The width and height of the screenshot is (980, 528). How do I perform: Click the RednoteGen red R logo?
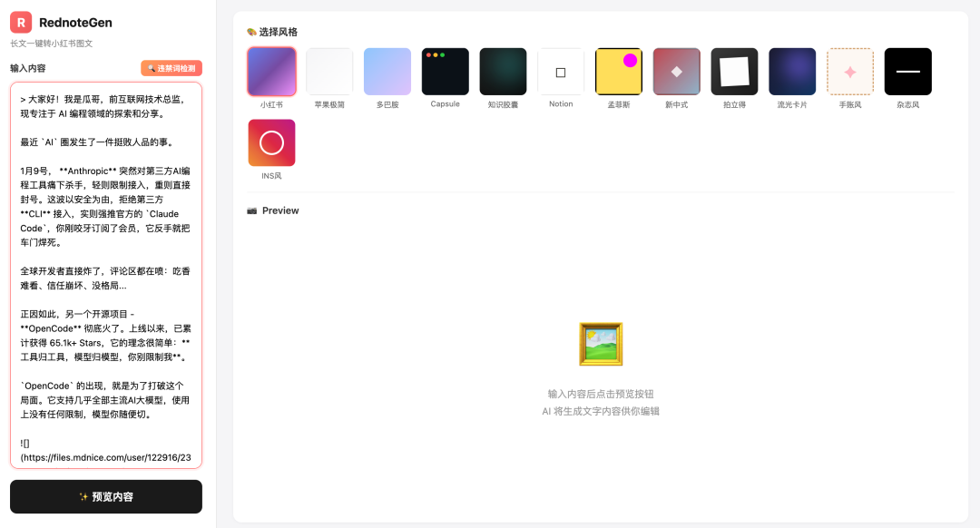21,23
